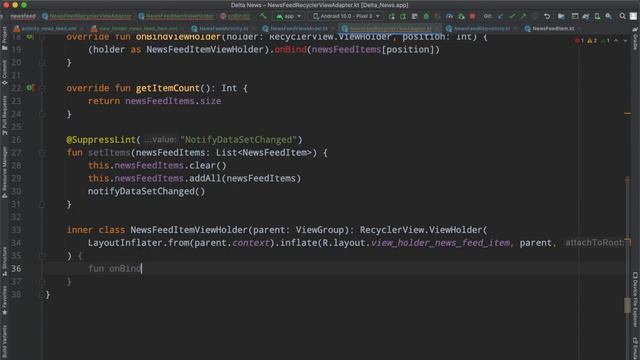Viewport: 640px width, 360px height.
Task: Click the class closing fold marker at line 38
Action: [42, 294]
